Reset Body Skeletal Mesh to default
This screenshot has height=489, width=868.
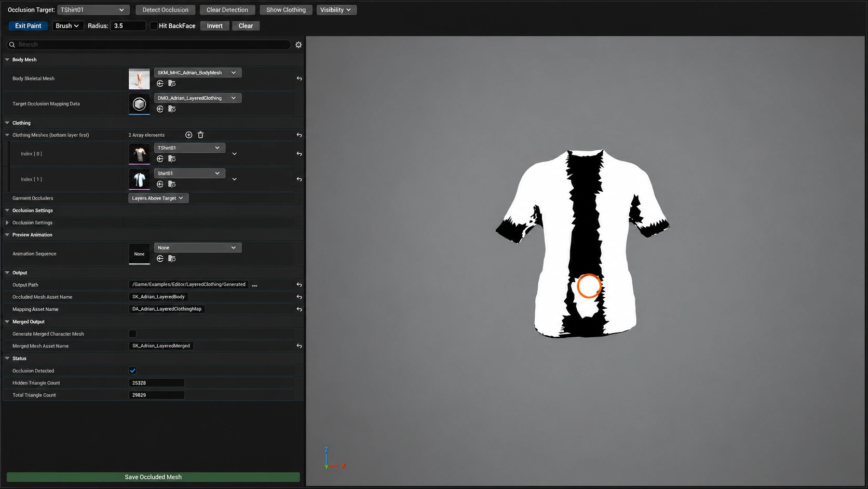tap(299, 79)
